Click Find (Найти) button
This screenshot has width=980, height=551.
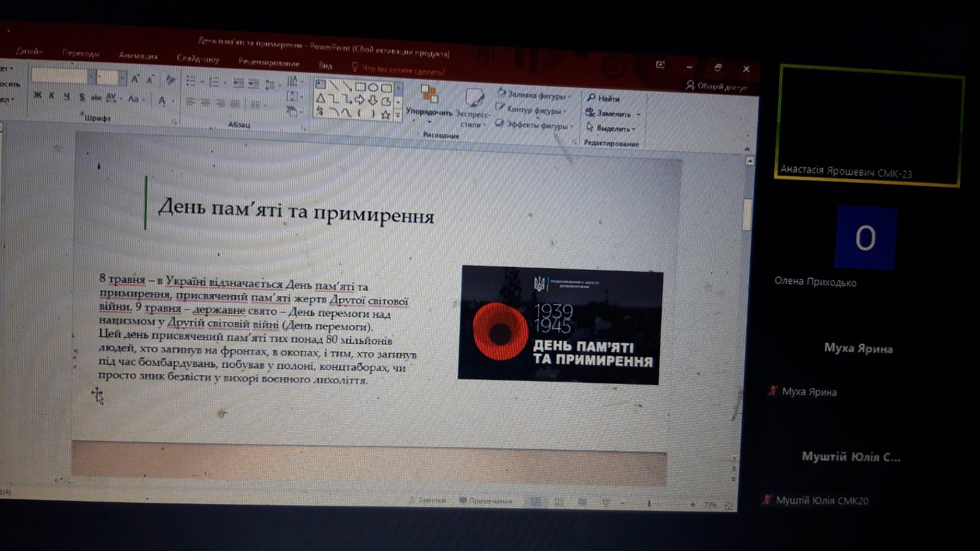click(604, 98)
